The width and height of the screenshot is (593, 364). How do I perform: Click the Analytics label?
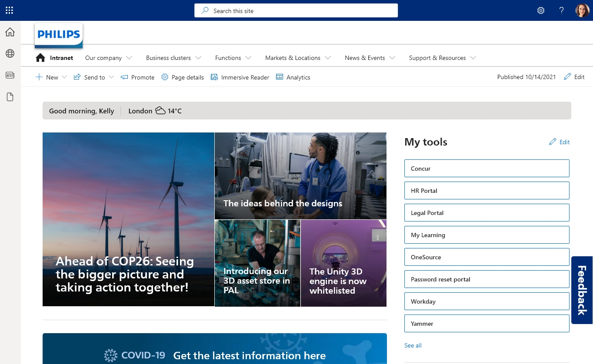(x=298, y=77)
